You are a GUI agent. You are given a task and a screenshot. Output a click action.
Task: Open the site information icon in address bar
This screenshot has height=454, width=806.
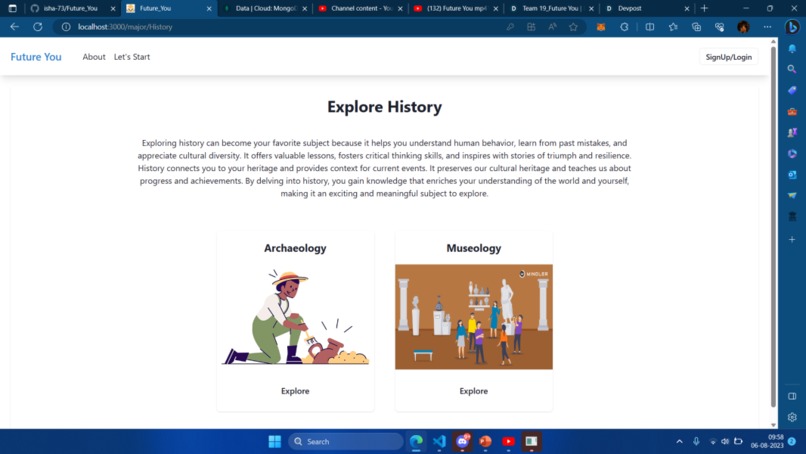(x=66, y=27)
